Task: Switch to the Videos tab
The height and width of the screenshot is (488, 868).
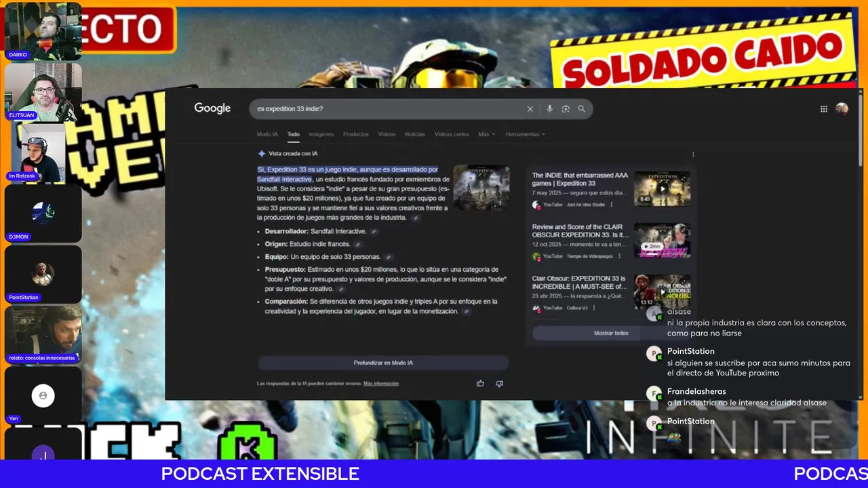Action: pos(387,134)
